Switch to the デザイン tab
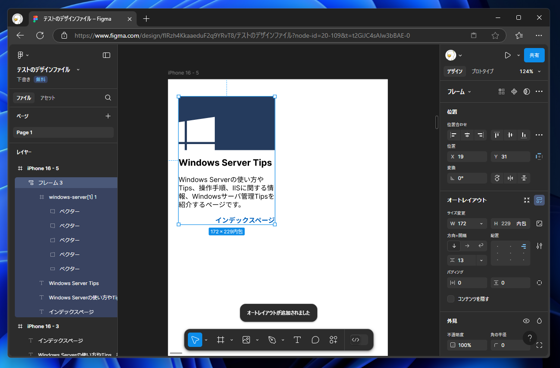The width and height of the screenshot is (560, 368). click(455, 71)
